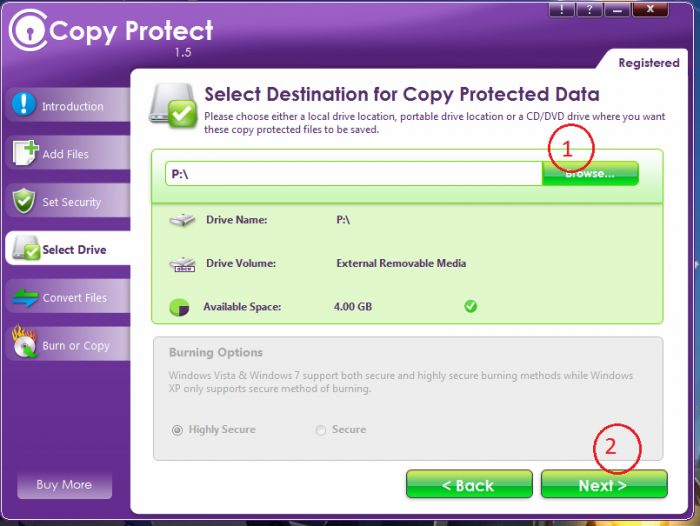Switch to the Select Drive tab
700x526 pixels.
[66, 250]
